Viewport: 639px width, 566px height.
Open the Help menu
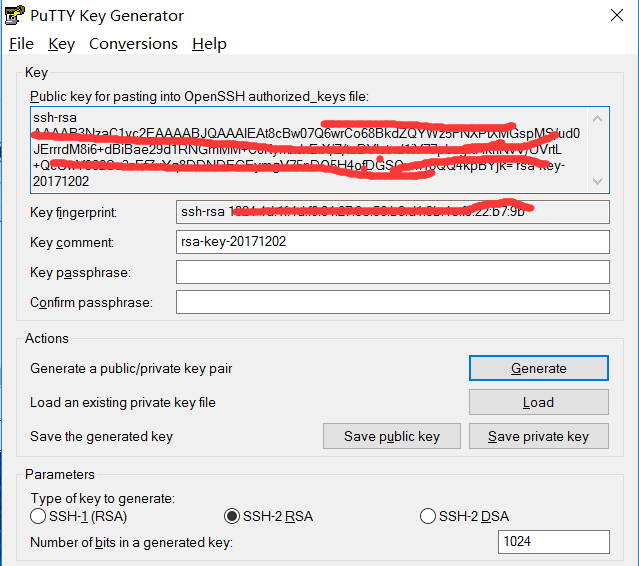tap(209, 44)
